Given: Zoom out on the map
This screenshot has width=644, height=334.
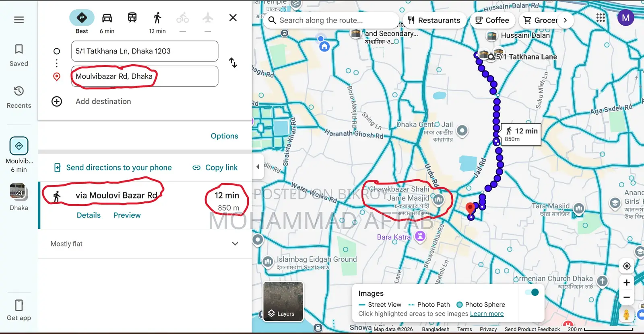Looking at the screenshot, I should coord(626,297).
